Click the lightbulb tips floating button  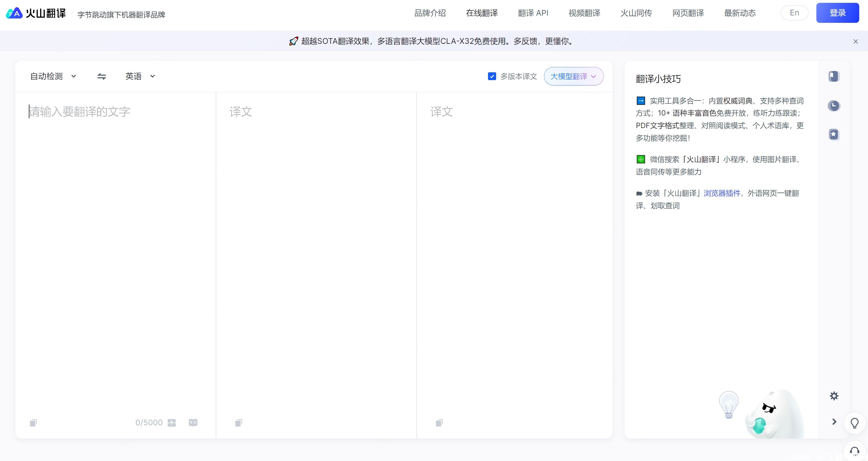(x=855, y=423)
